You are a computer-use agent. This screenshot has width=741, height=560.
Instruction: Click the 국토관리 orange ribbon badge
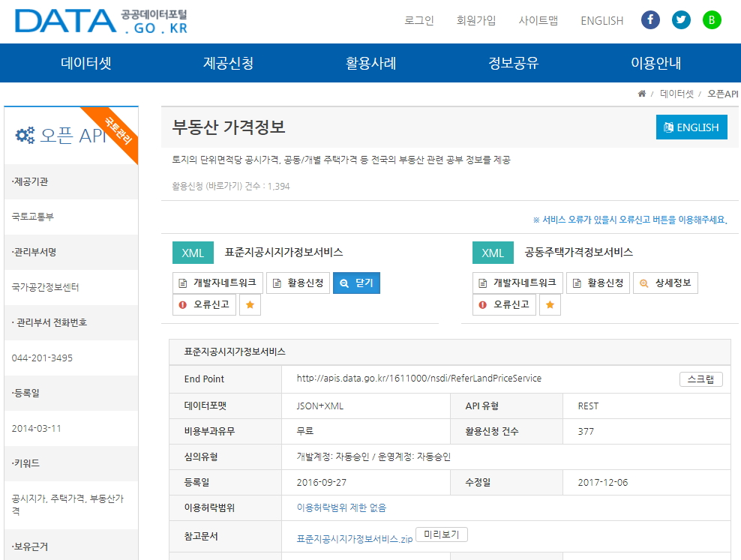pyautogui.click(x=117, y=130)
